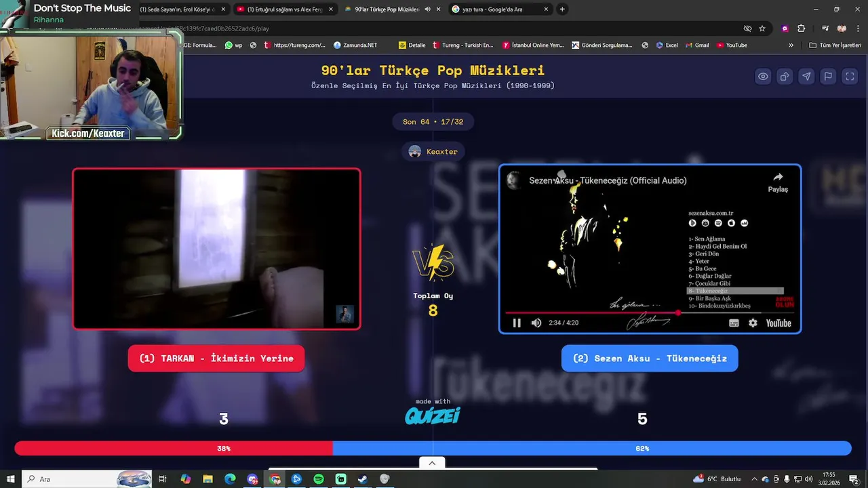Viewport: 868px width, 488px height.
Task: Expand the bottom panel chevron
Action: tap(432, 463)
